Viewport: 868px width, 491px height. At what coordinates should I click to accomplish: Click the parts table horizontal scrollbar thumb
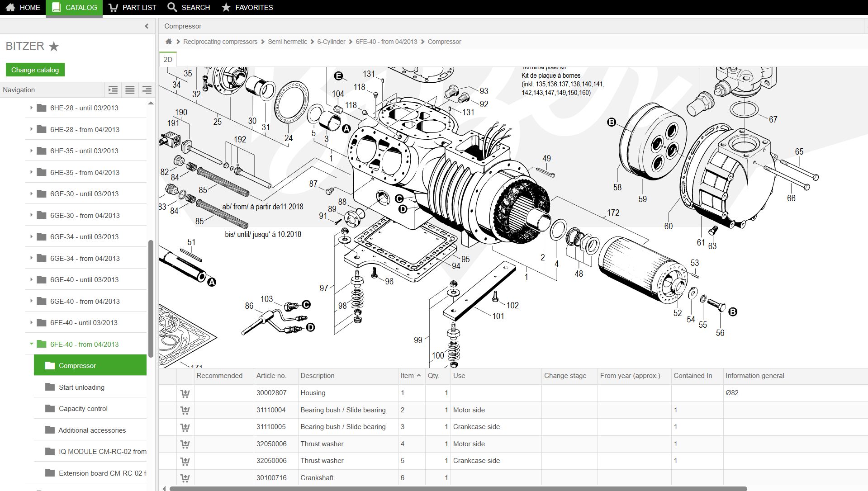(458, 489)
